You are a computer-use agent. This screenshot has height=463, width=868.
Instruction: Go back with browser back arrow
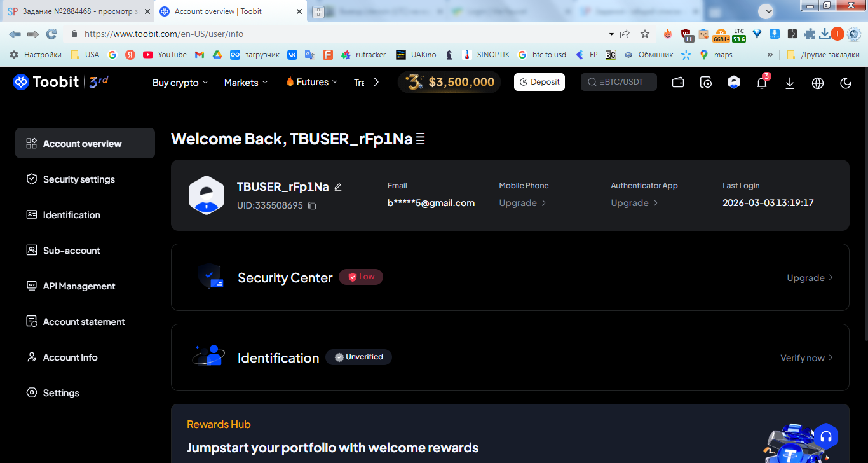(15, 34)
